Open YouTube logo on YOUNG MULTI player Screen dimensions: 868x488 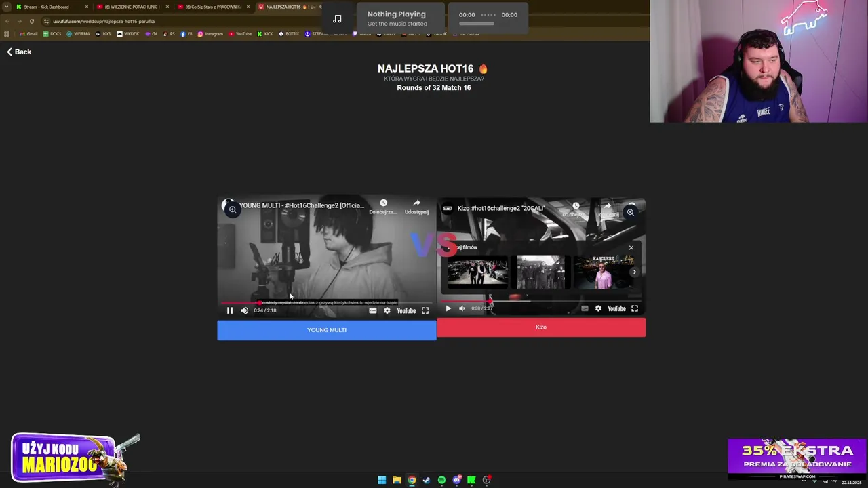click(406, 310)
